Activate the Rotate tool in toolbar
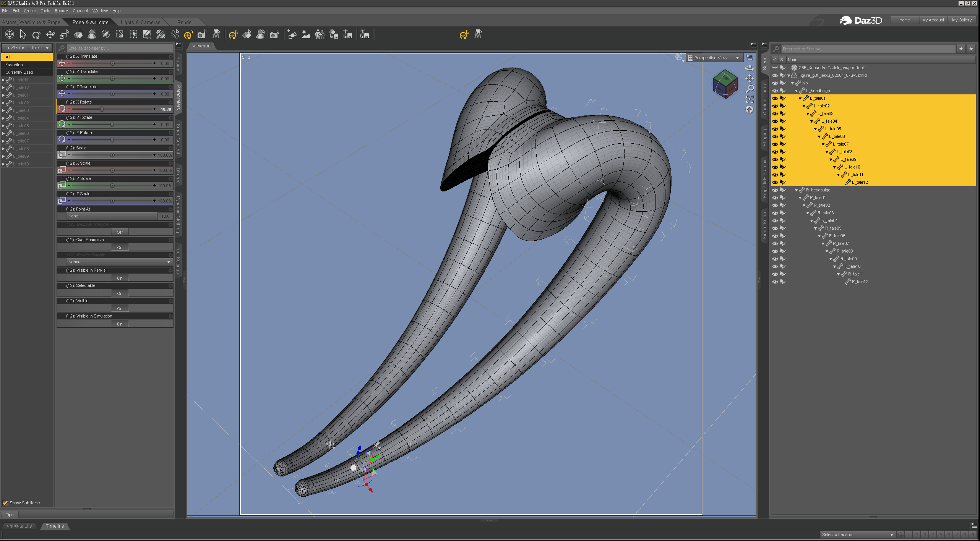980x541 pixels. coord(37,35)
